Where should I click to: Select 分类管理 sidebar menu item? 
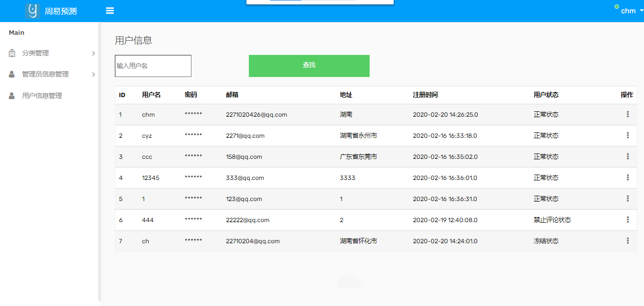click(x=35, y=53)
